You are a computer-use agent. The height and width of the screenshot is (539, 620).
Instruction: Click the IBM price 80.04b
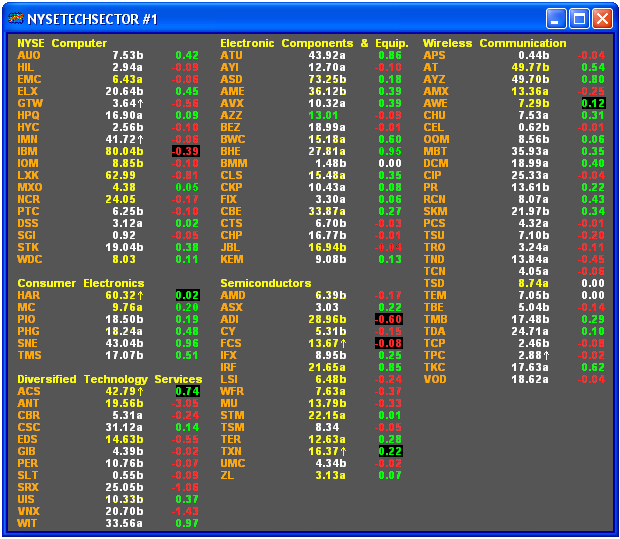tap(124, 151)
